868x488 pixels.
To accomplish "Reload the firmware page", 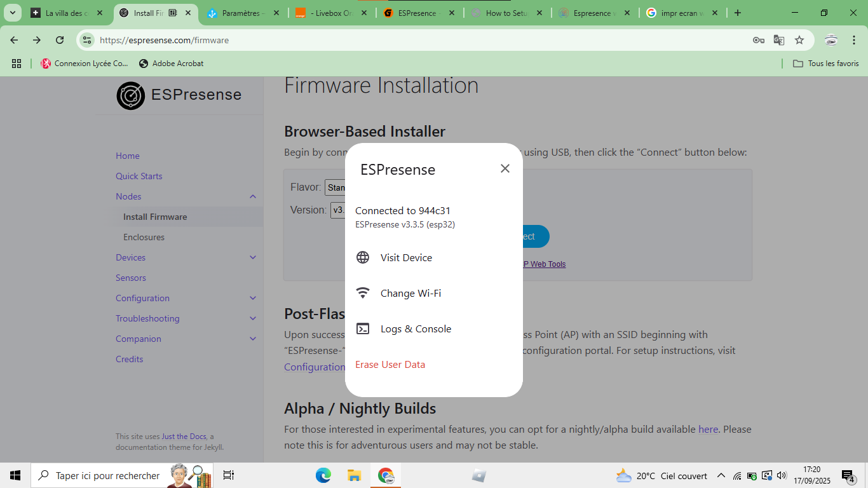I will pyautogui.click(x=60, y=40).
